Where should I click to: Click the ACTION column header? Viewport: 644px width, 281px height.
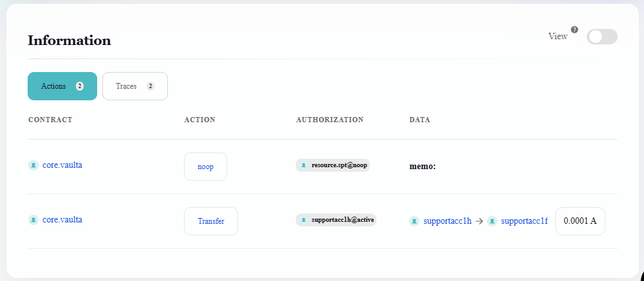199,120
